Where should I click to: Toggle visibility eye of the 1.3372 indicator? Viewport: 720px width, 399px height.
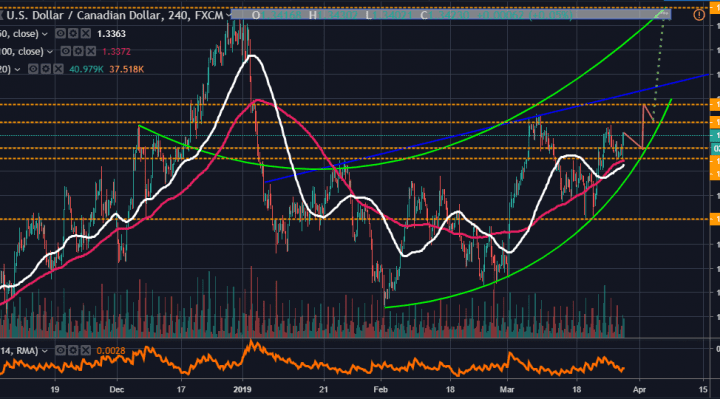tap(66, 51)
